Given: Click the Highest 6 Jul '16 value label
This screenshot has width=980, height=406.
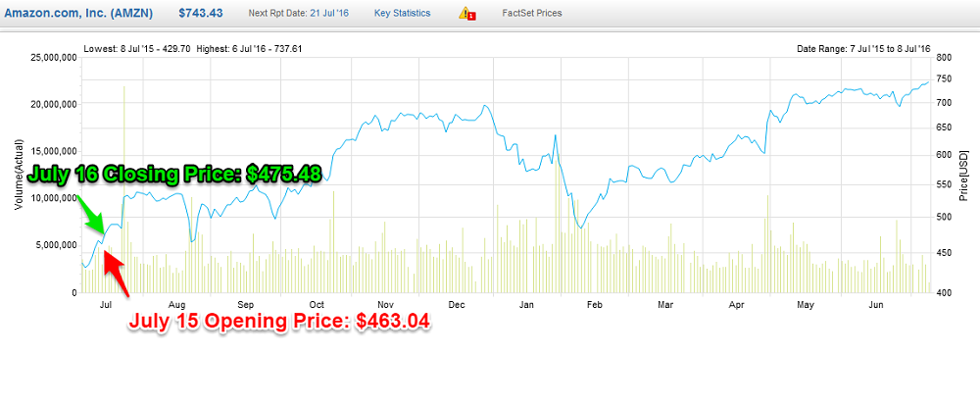Looking at the screenshot, I should (251, 48).
